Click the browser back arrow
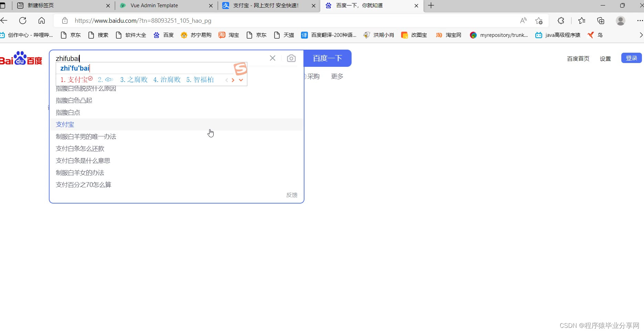The height and width of the screenshot is (332, 644). coord(4,21)
